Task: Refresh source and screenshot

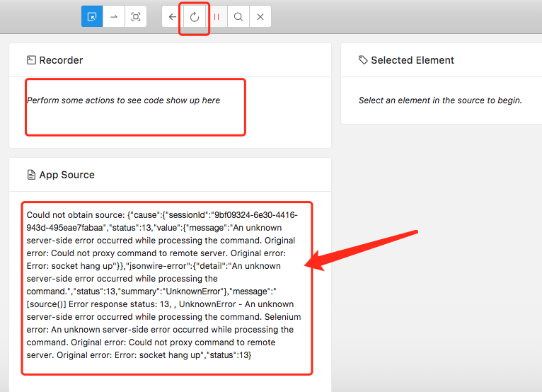Action: pos(195,16)
